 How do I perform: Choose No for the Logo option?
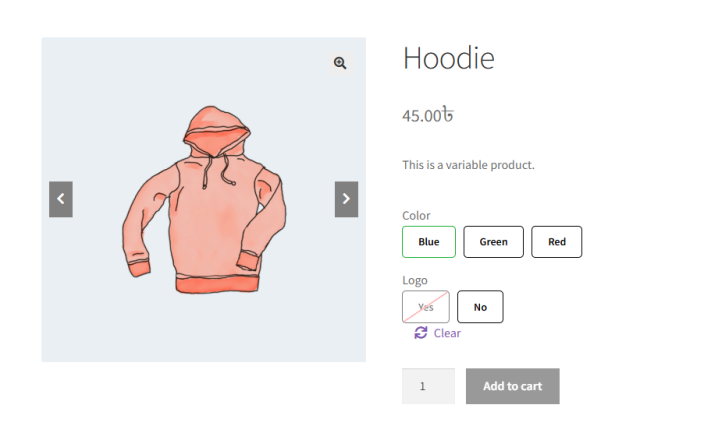480,307
